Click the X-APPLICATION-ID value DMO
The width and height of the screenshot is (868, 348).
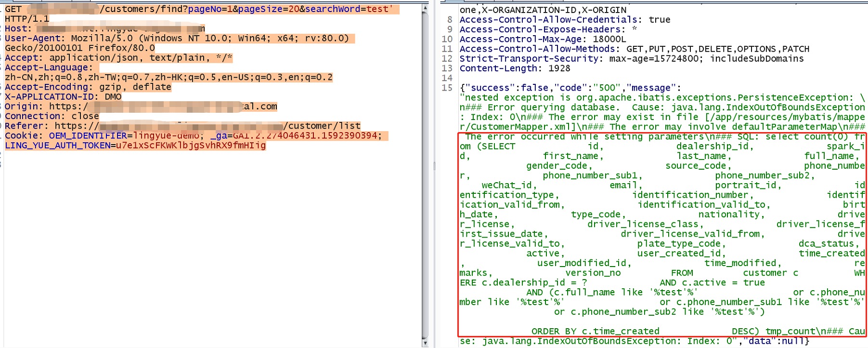(113, 97)
